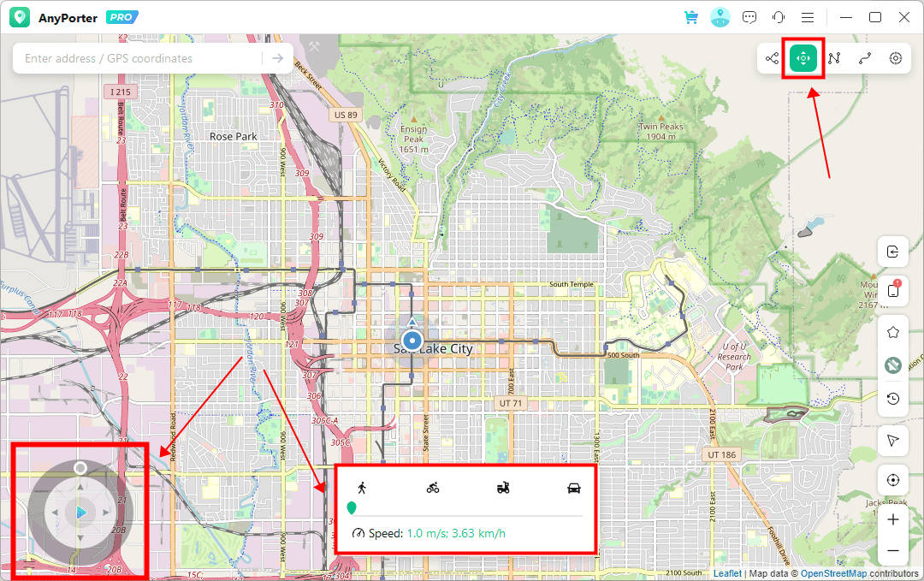The image size is (924, 581).
Task: Toggle the green compass restriction icon
Action: (892, 365)
